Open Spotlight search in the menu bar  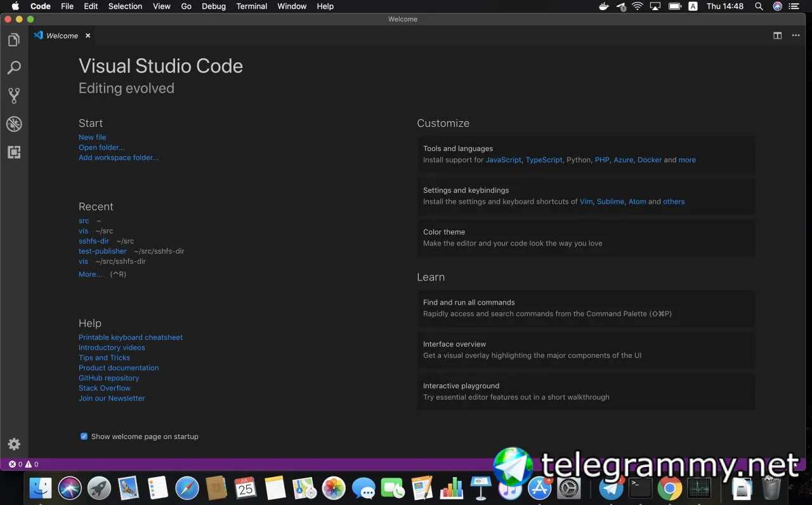(759, 6)
